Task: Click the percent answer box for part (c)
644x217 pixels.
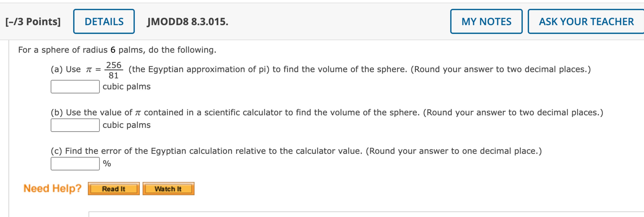Action: pyautogui.click(x=75, y=164)
